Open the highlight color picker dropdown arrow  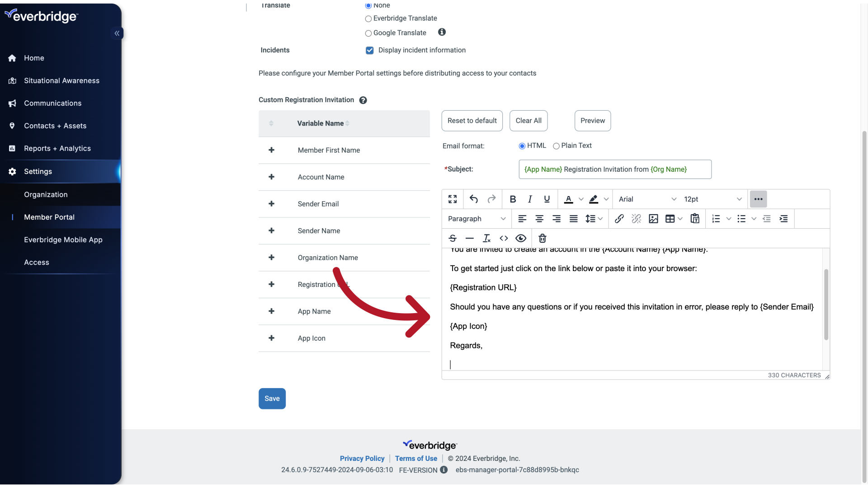point(606,199)
